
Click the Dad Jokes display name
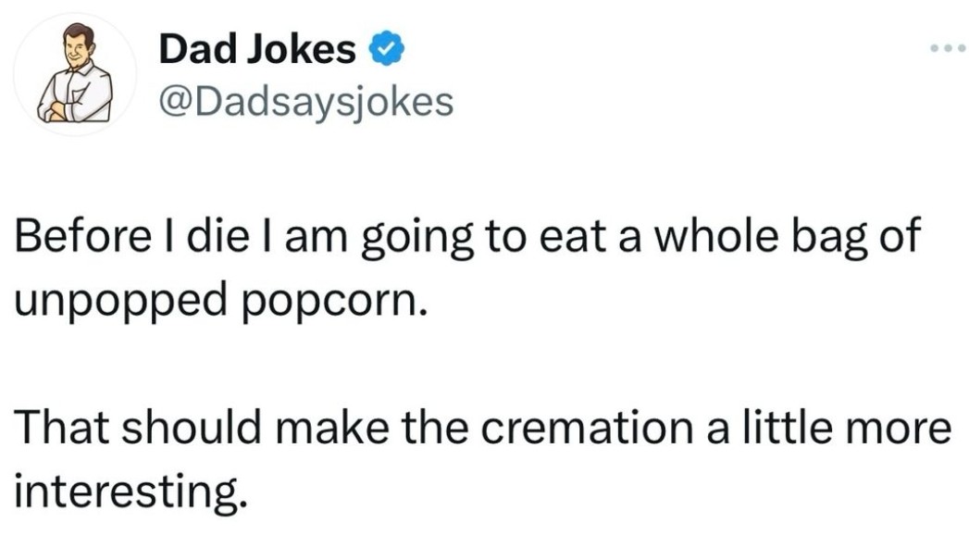257,49
